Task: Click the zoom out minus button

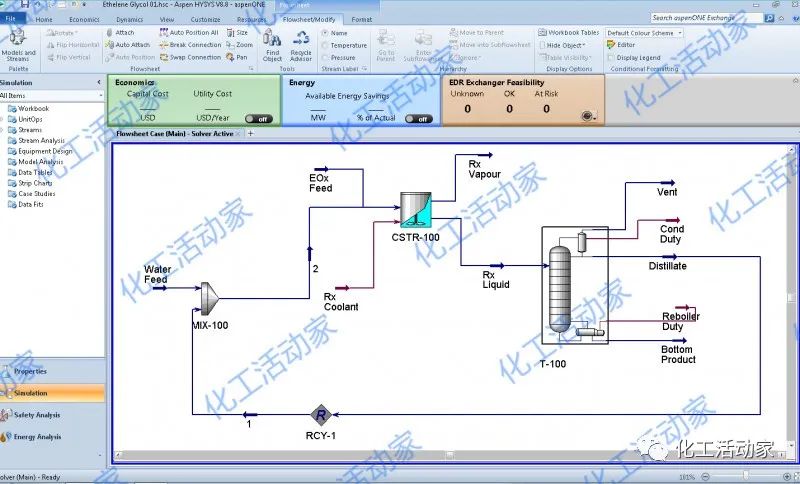Action: tap(706, 477)
